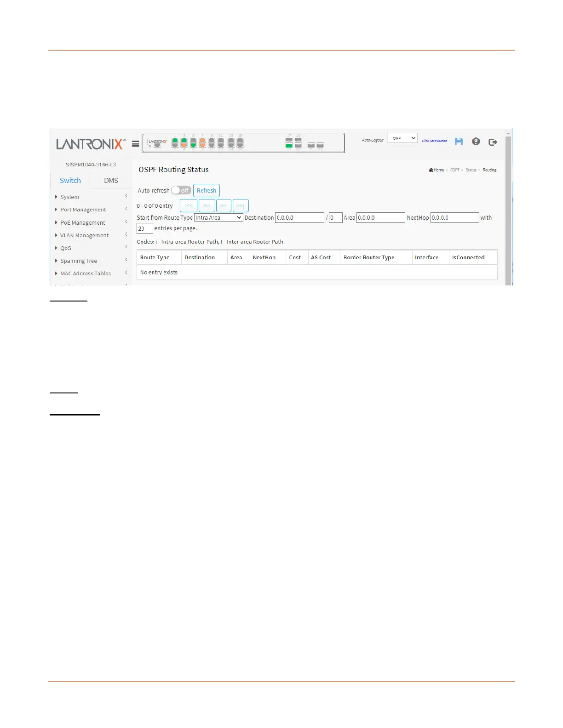
Task: Click the entries per page field
Action: pos(145,228)
